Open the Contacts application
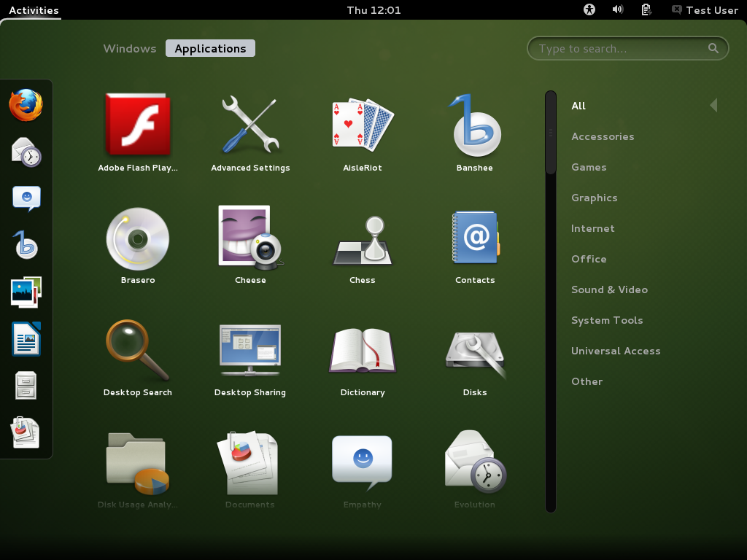This screenshot has width=747, height=560. (x=475, y=237)
